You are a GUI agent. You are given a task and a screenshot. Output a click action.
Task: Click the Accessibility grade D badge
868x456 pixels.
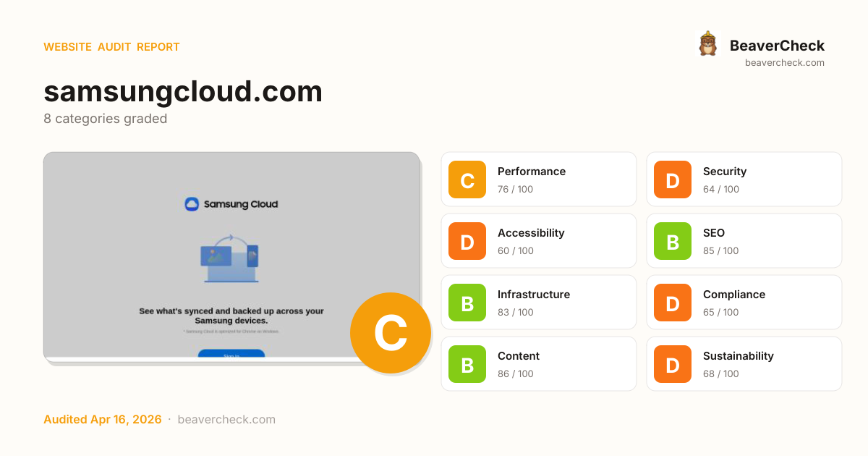(467, 241)
